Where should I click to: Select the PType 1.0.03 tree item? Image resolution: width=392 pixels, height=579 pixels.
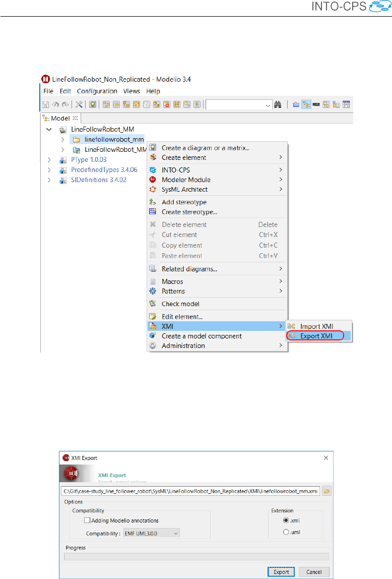(x=89, y=159)
